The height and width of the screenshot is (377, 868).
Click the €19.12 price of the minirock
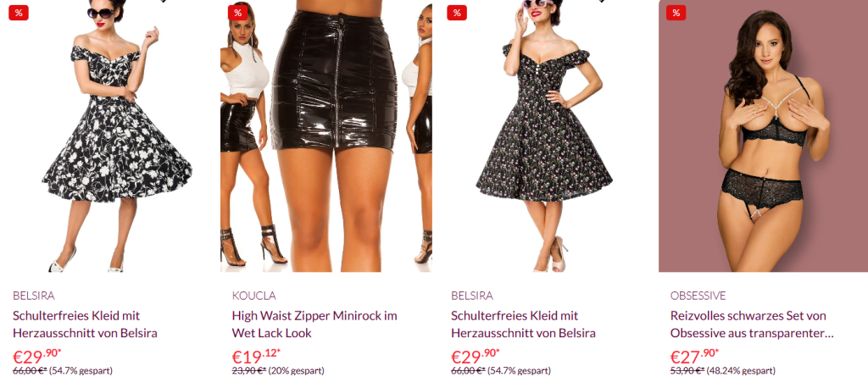tap(256, 356)
